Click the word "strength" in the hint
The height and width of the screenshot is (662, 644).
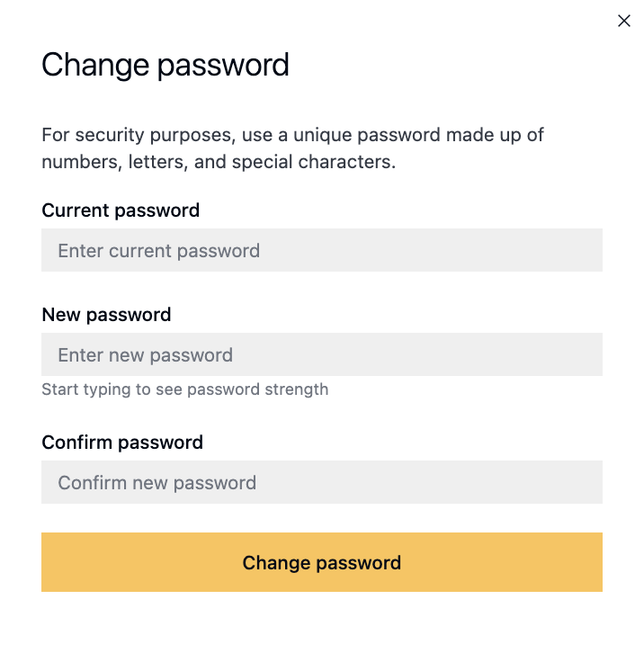[295, 389]
